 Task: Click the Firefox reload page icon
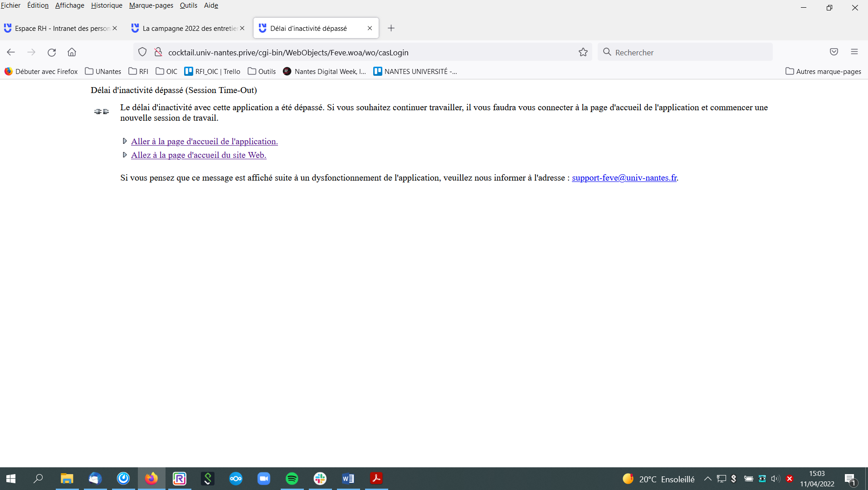(52, 52)
